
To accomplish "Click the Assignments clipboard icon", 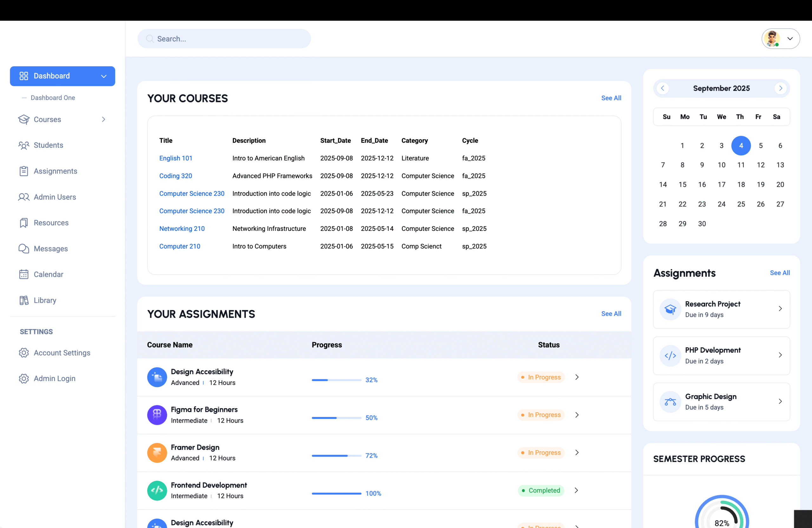I will (x=23, y=171).
